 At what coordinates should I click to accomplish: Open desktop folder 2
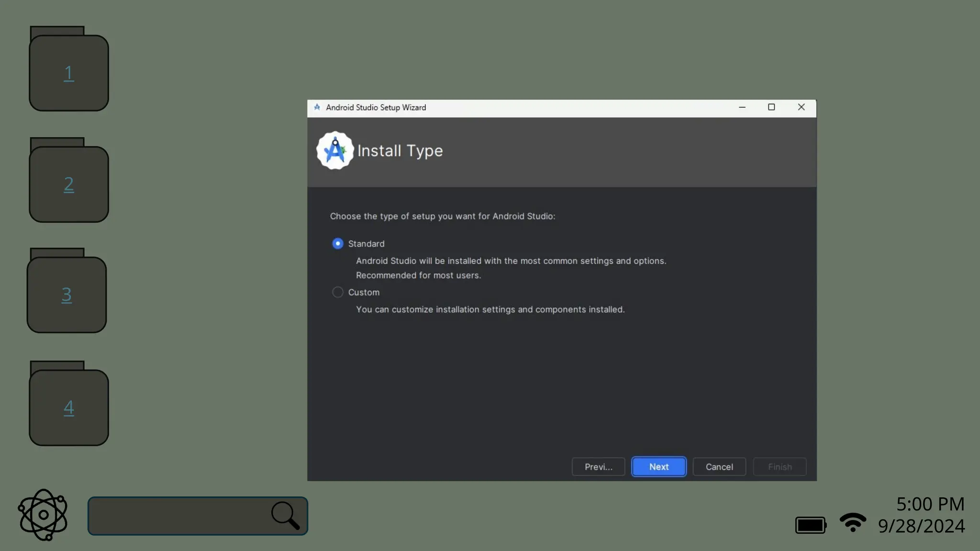tap(69, 183)
